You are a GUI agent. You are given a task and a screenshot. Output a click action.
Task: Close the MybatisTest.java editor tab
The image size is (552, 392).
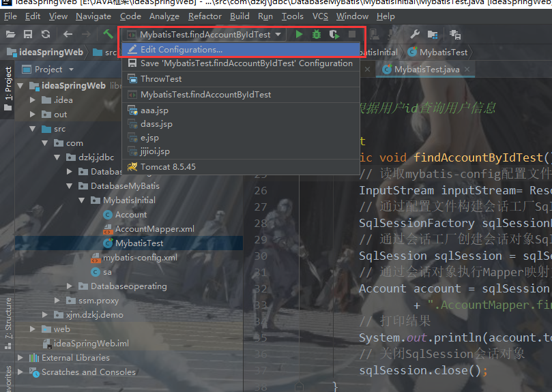pos(467,70)
